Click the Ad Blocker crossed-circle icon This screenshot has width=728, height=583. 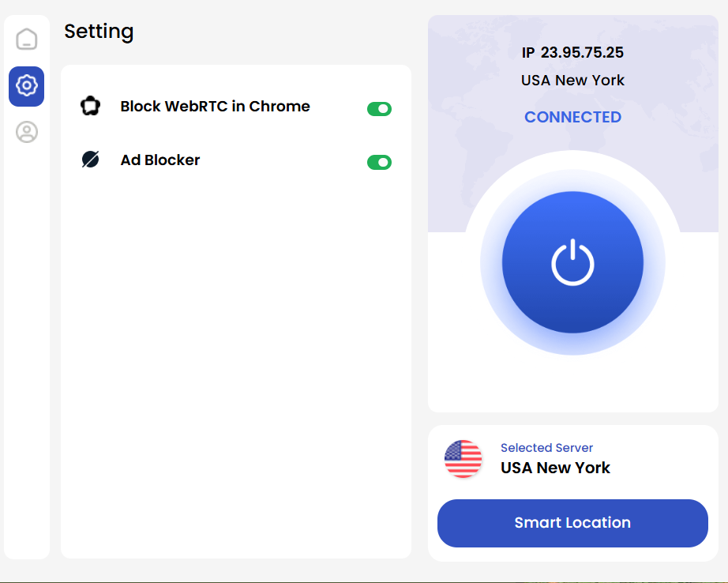coord(91,160)
